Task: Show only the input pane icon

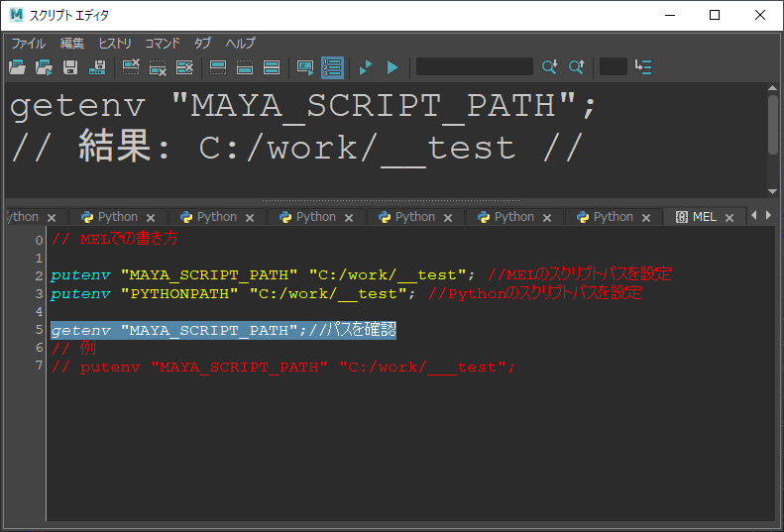Action: [x=245, y=67]
